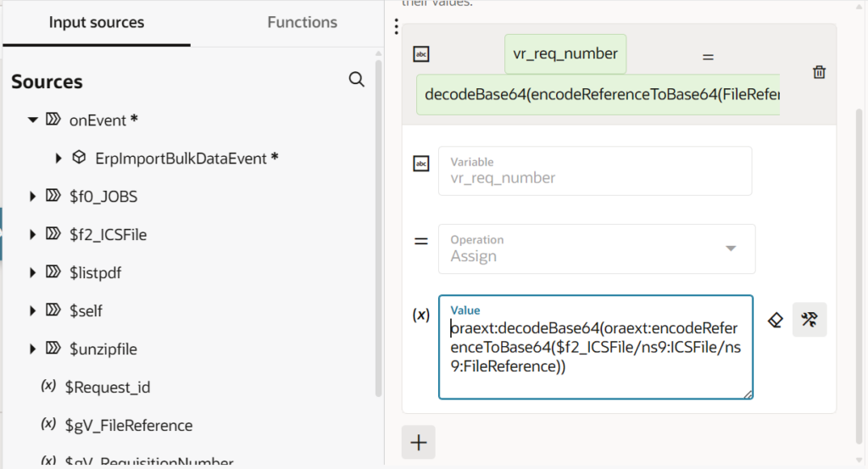Switch to the Functions tab
This screenshot has width=868, height=469.
[302, 23]
